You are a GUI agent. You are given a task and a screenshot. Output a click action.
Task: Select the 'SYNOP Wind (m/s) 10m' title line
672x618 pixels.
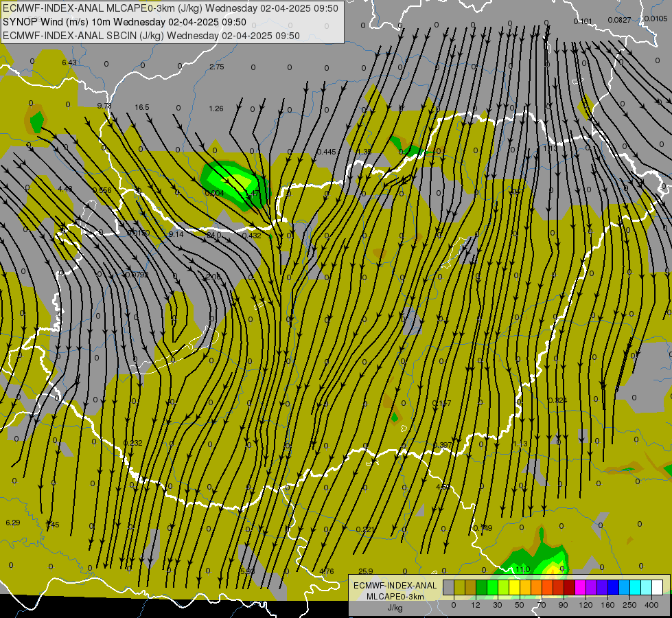(124, 22)
